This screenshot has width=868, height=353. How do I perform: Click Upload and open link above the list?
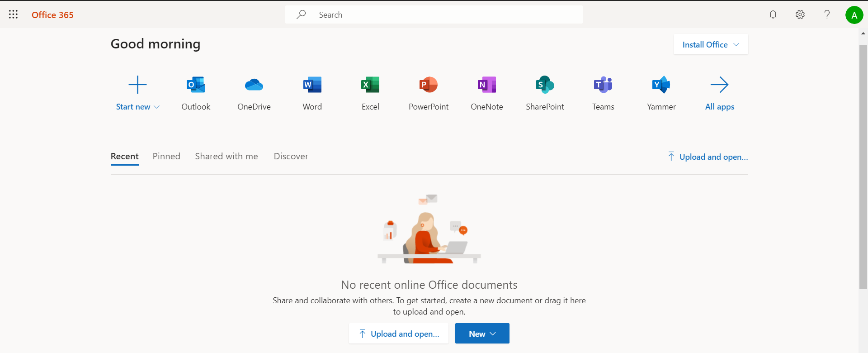708,157
